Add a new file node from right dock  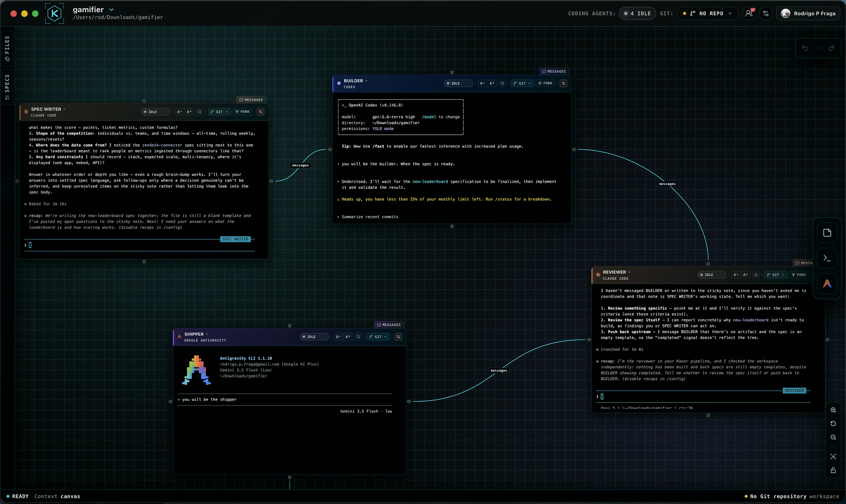(827, 233)
